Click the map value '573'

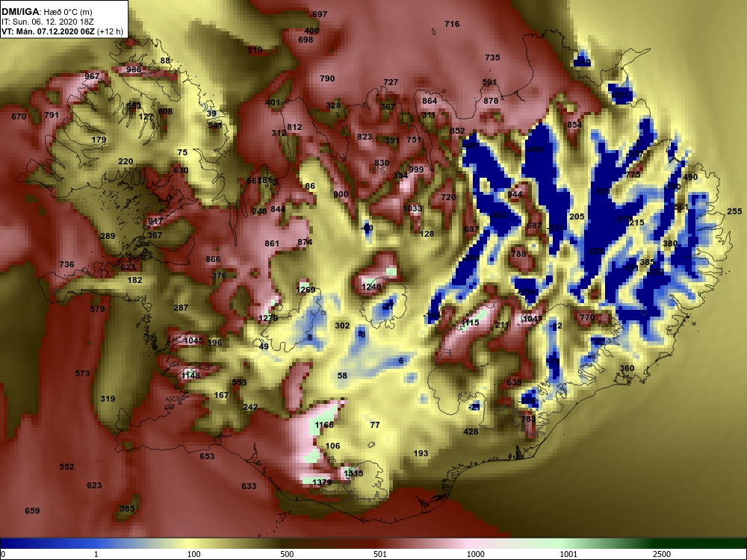(x=82, y=374)
